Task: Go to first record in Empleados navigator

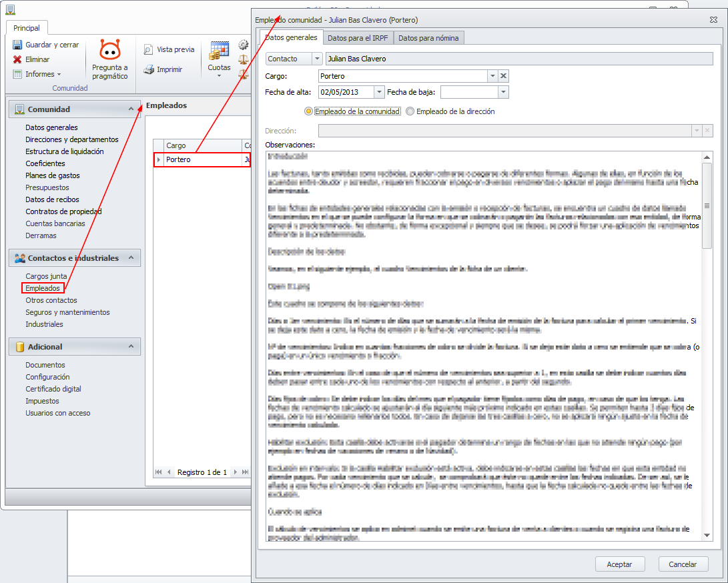Action: (158, 472)
